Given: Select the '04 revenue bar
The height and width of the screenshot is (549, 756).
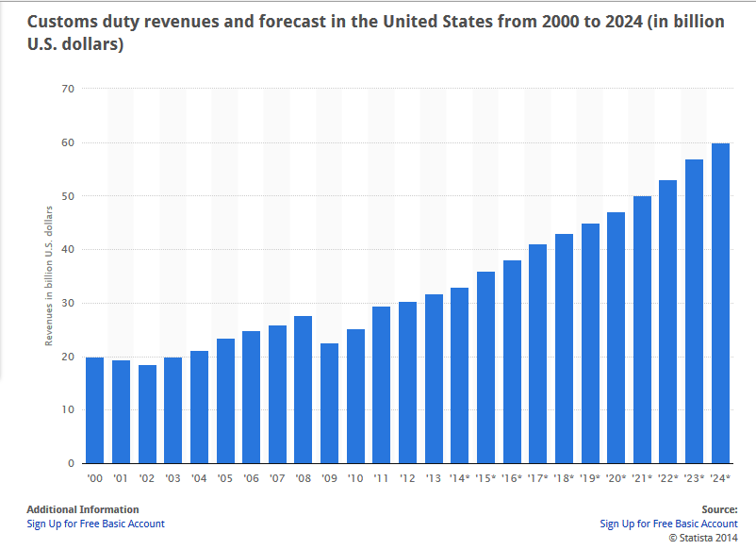Looking at the screenshot, I should pyautogui.click(x=200, y=408).
